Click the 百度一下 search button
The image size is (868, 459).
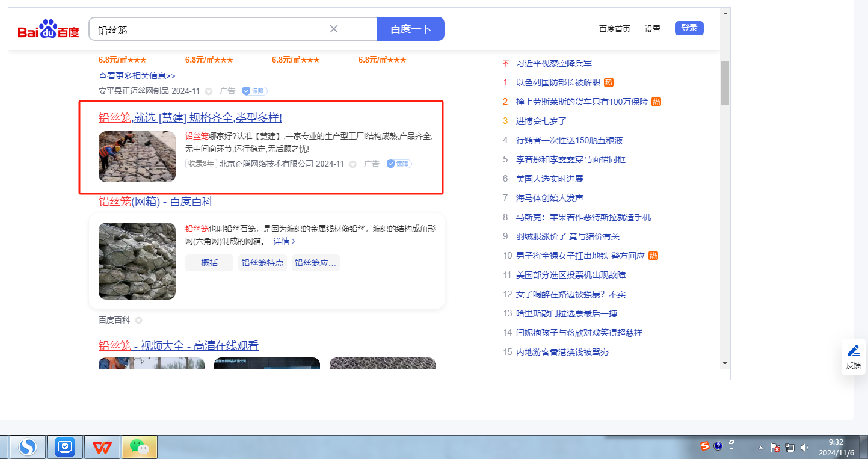(x=411, y=29)
